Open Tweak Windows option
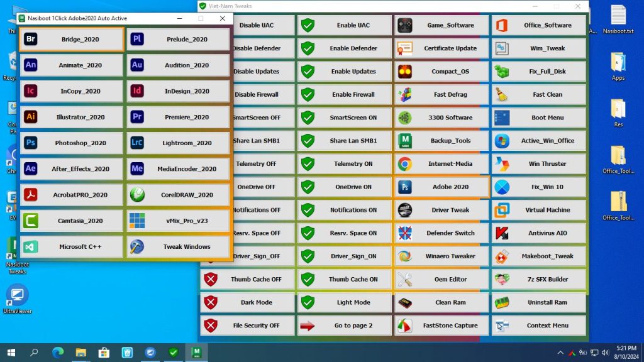 click(x=178, y=246)
